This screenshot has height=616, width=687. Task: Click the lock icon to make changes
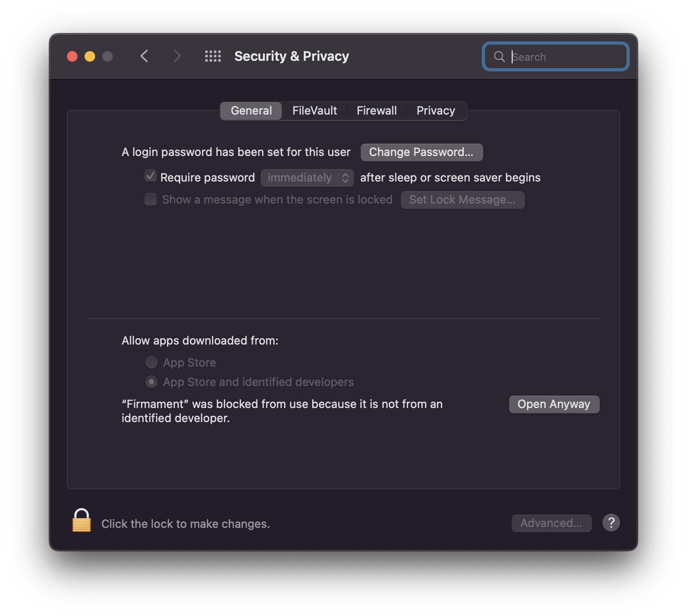click(81, 520)
